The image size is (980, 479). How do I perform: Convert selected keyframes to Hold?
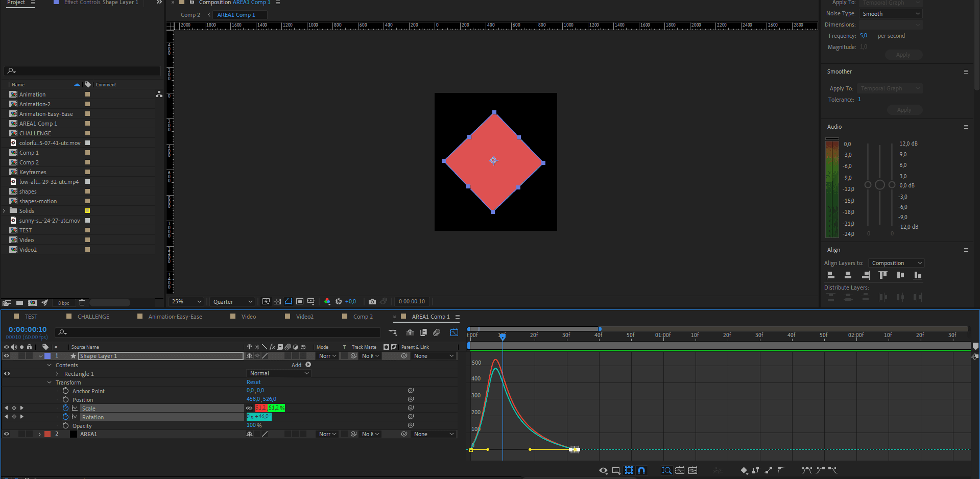pos(756,470)
